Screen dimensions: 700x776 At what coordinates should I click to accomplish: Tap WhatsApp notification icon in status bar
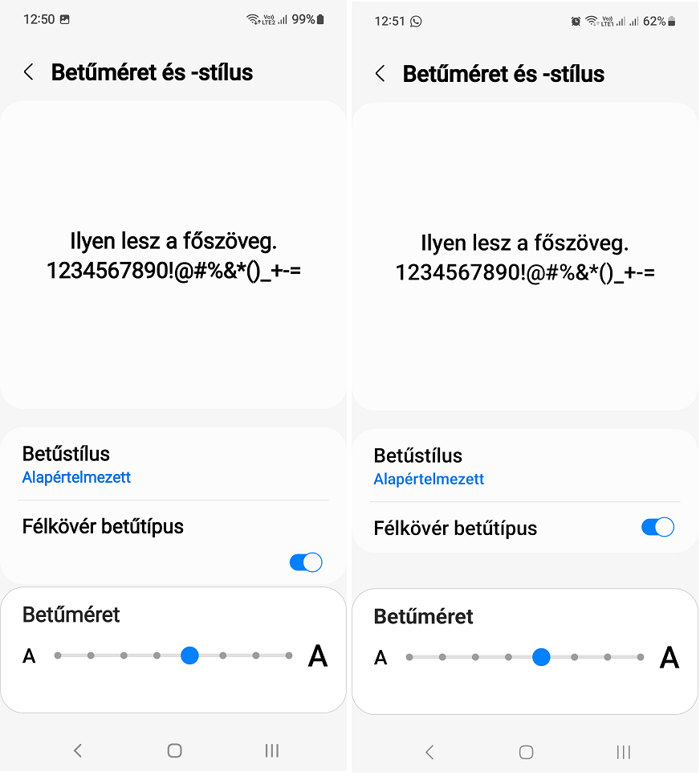click(416, 21)
